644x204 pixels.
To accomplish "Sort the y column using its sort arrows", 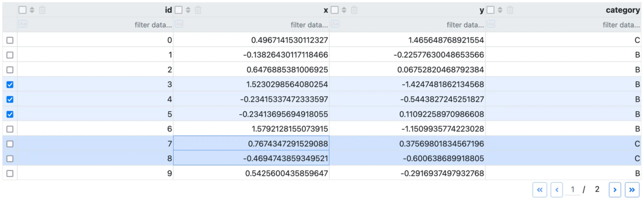I will (x=344, y=10).
